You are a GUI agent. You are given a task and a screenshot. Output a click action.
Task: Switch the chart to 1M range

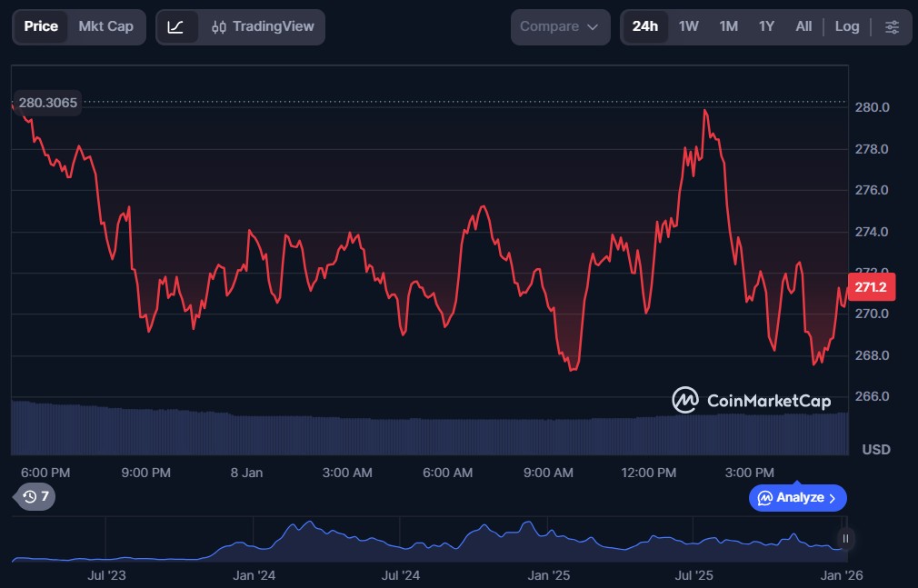tap(728, 26)
